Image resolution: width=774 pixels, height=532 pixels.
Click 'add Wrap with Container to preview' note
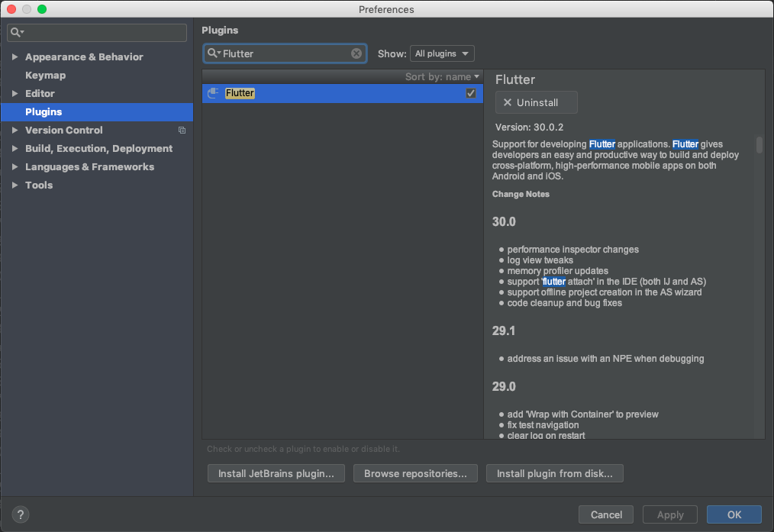click(x=582, y=414)
